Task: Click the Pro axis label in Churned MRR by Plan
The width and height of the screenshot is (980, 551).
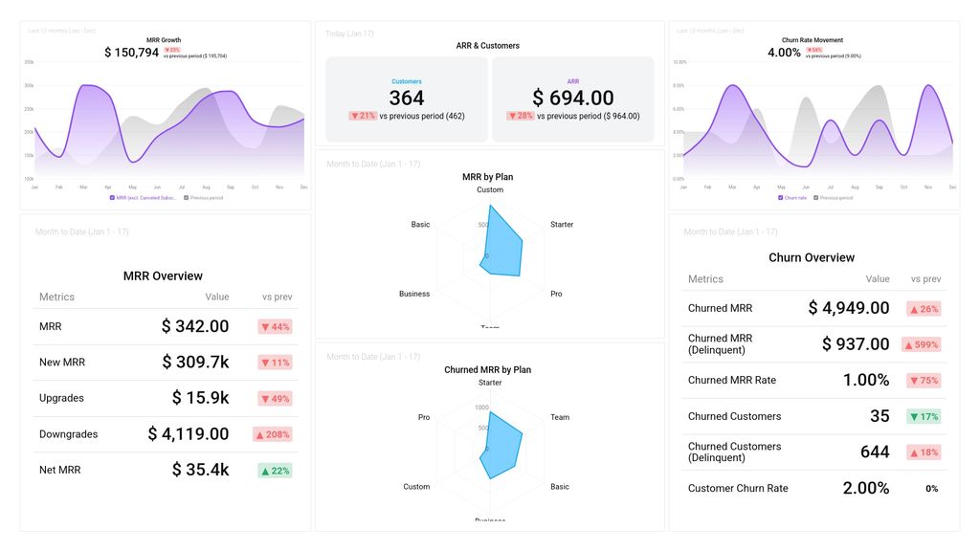Action: (x=424, y=417)
